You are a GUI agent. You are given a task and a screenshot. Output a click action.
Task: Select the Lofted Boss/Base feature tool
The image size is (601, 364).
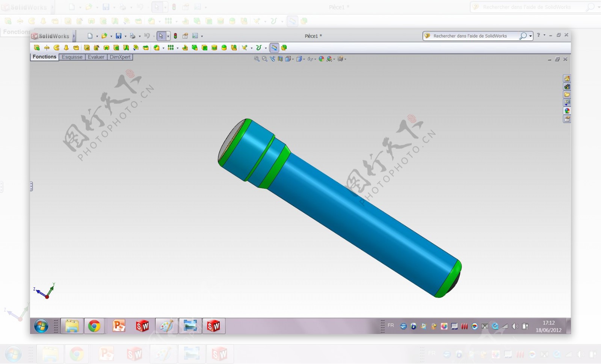(x=66, y=48)
